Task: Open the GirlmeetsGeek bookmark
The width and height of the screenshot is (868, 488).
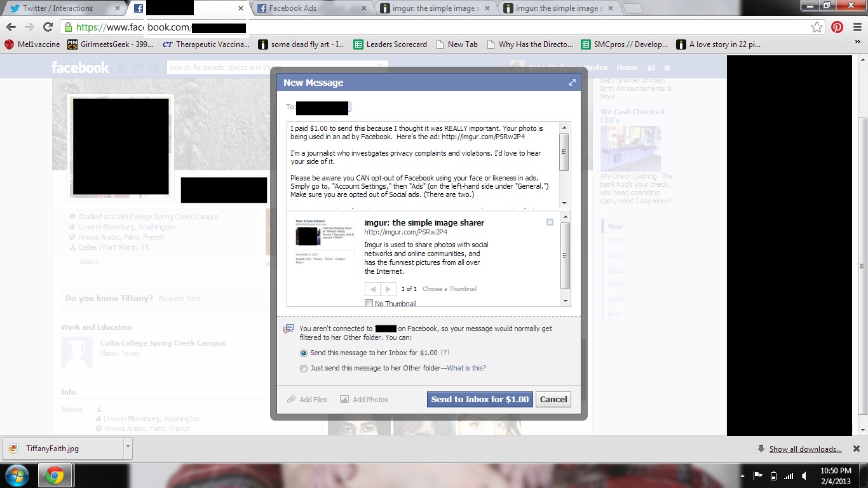Action: tap(111, 44)
